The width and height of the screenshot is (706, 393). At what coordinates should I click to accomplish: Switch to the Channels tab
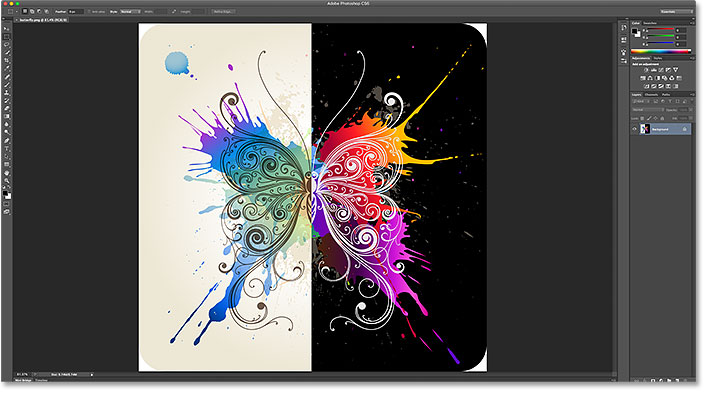pos(651,95)
